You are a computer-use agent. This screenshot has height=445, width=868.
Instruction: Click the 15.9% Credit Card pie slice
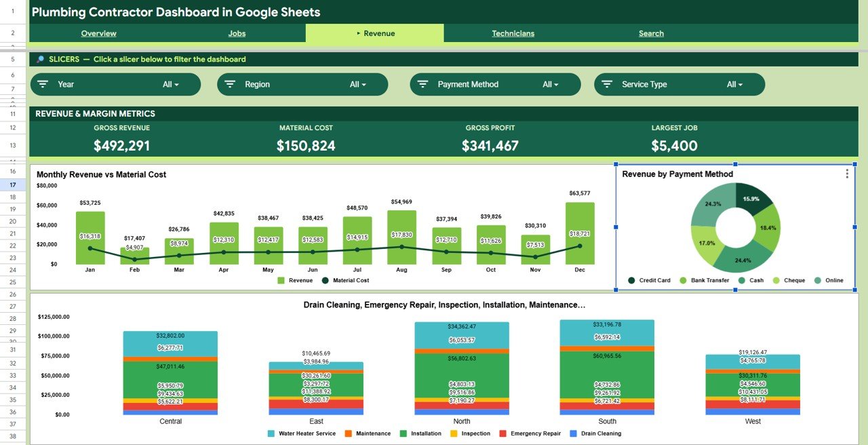753,197
